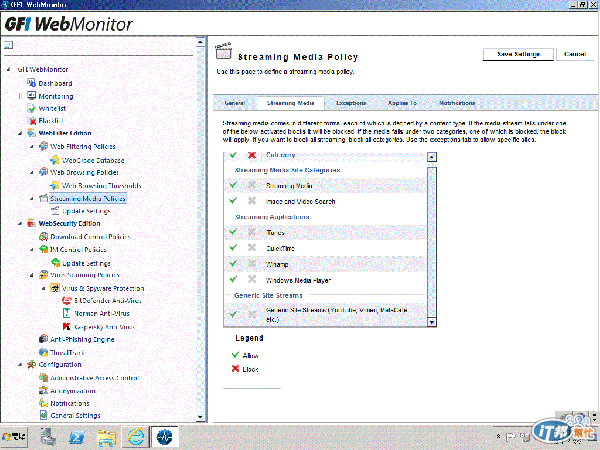The width and height of the screenshot is (600, 450).
Task: Open Administrative Access Control icon
Action: click(43, 378)
